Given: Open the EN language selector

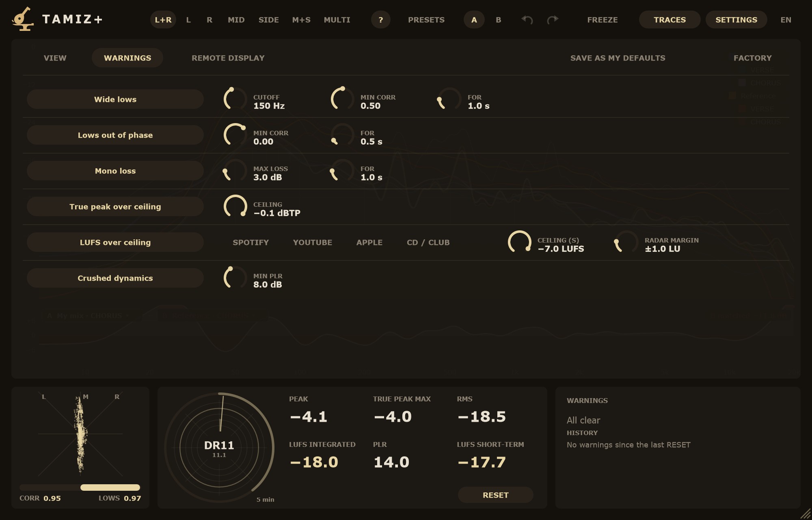Looking at the screenshot, I should [x=786, y=19].
